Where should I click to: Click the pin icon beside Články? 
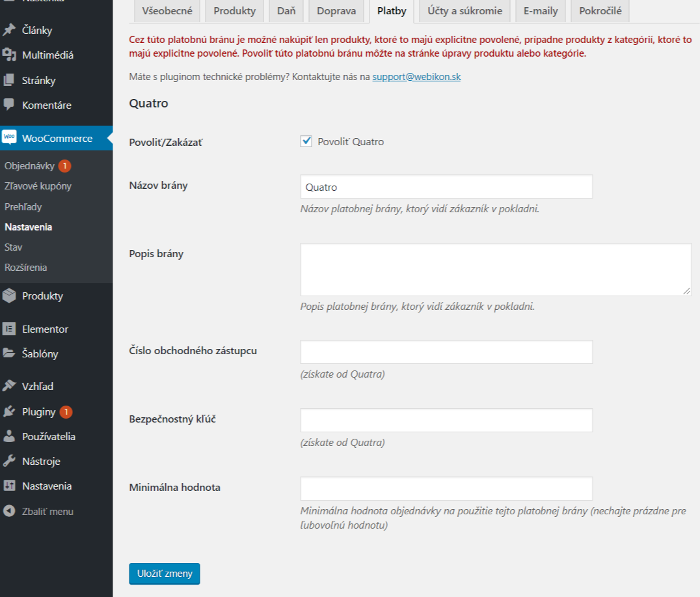(9, 30)
